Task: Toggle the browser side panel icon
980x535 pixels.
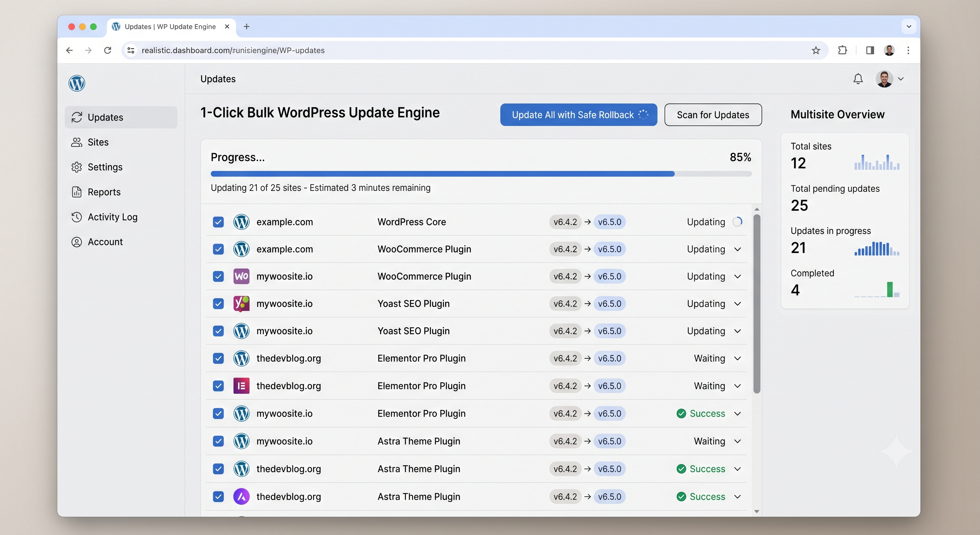Action: click(870, 50)
